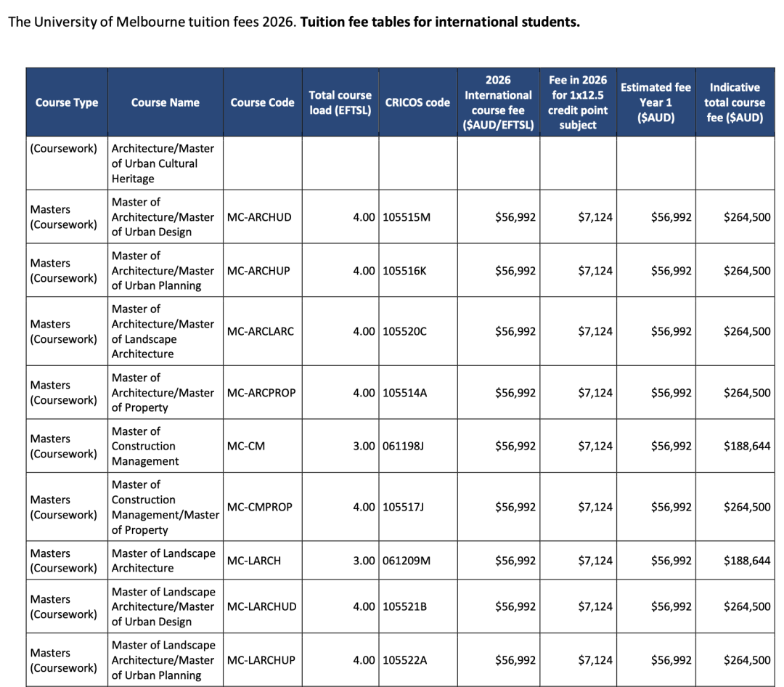
Task: Select course code MC-CMPROP
Action: (x=259, y=507)
